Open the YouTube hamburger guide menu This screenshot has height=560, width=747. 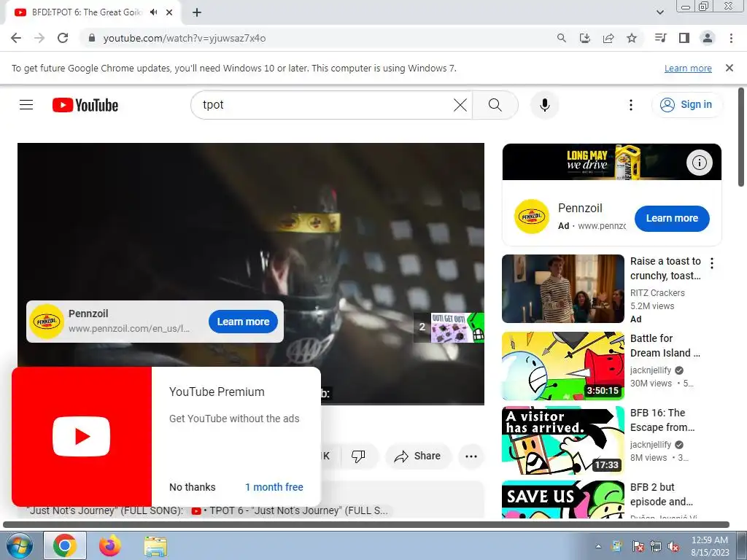click(26, 105)
